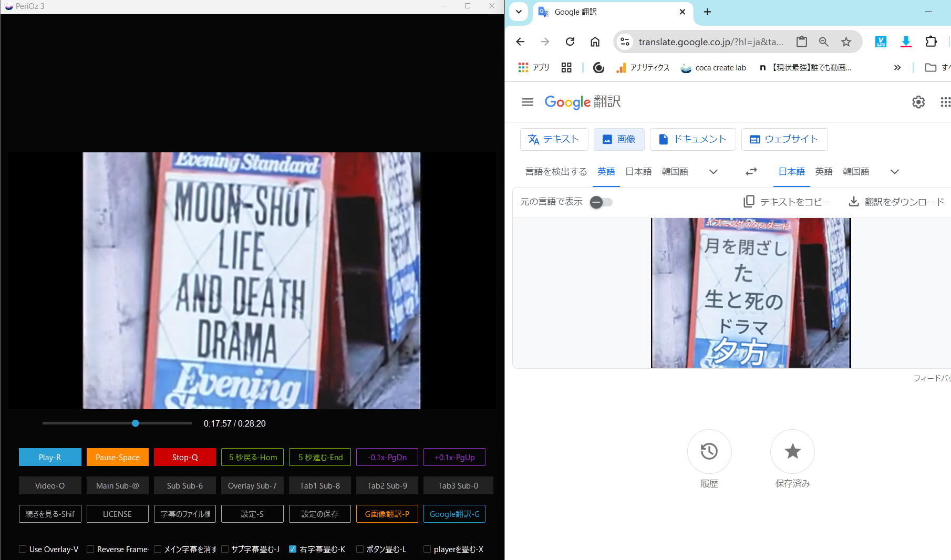The height and width of the screenshot is (560, 951).
Task: Enable the Use Overlay-V checkbox
Action: pyautogui.click(x=23, y=549)
